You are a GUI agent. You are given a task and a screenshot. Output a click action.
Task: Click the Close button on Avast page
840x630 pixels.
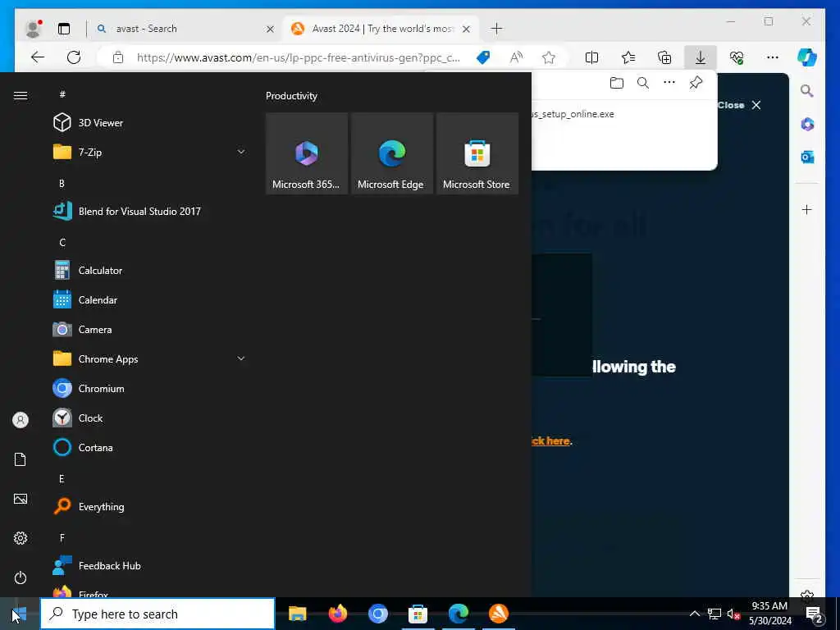[739, 105]
